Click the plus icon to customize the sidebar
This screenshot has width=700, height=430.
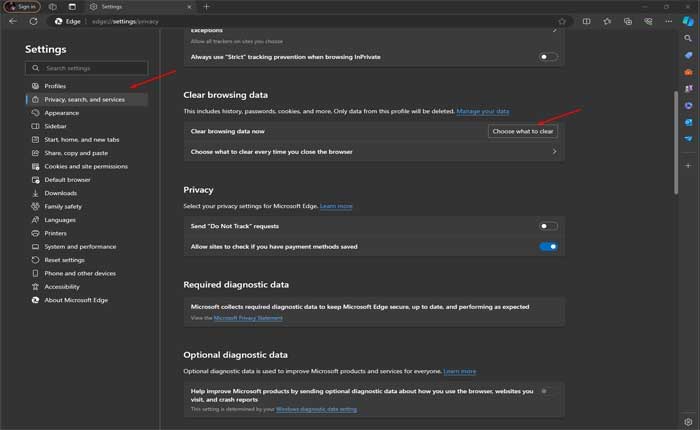(x=688, y=164)
